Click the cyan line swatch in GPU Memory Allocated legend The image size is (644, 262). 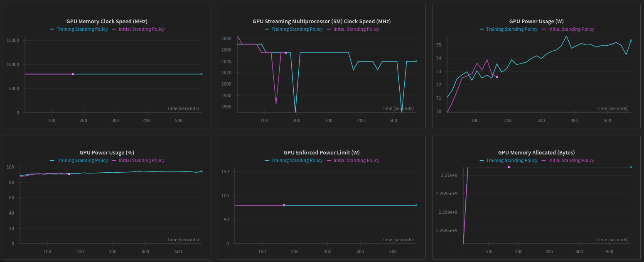pyautogui.click(x=482, y=160)
